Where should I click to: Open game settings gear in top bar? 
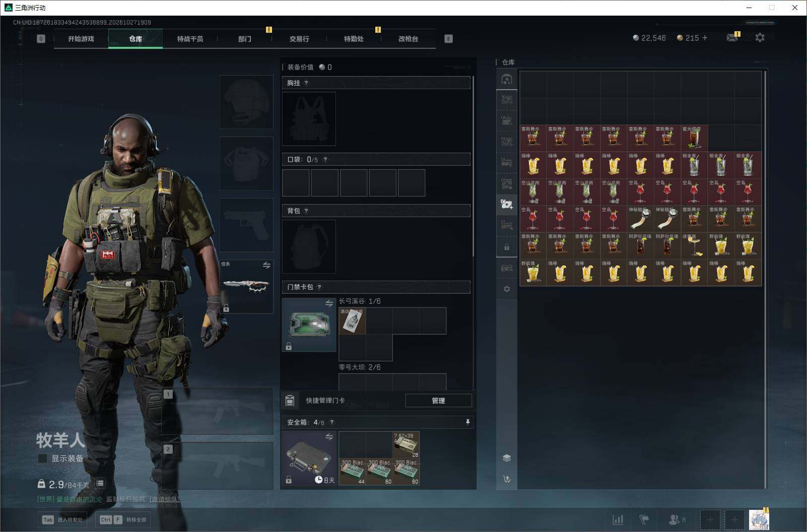click(760, 38)
